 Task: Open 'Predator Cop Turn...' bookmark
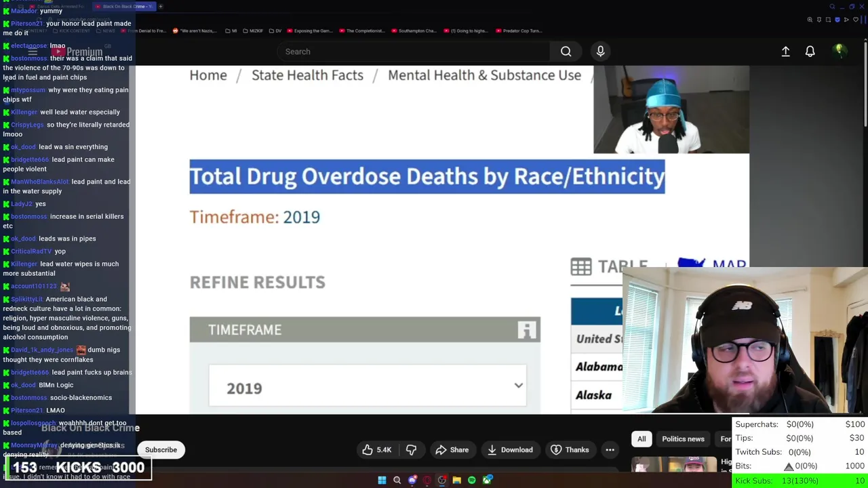coord(519,30)
